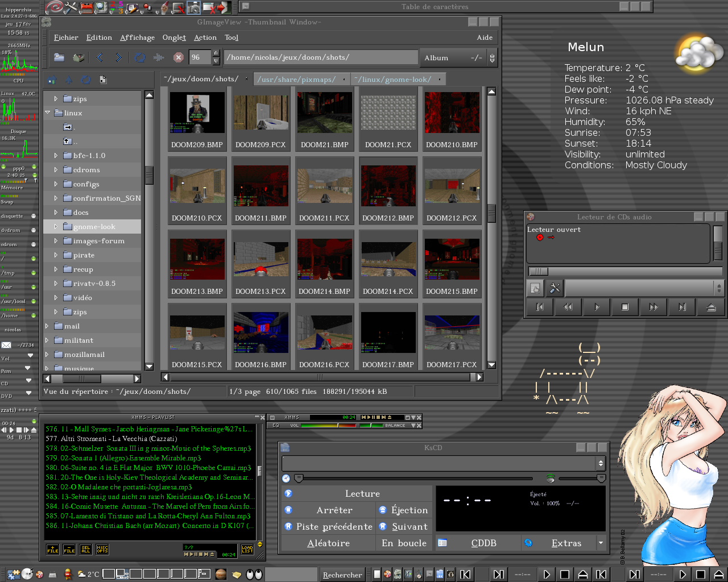
Task: Click the KsCD volume slider handle
Action: pos(601,478)
